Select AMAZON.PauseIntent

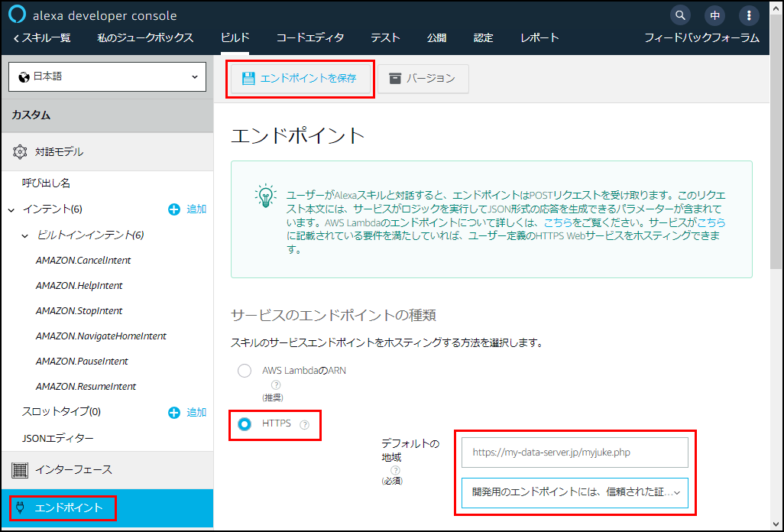(x=82, y=362)
